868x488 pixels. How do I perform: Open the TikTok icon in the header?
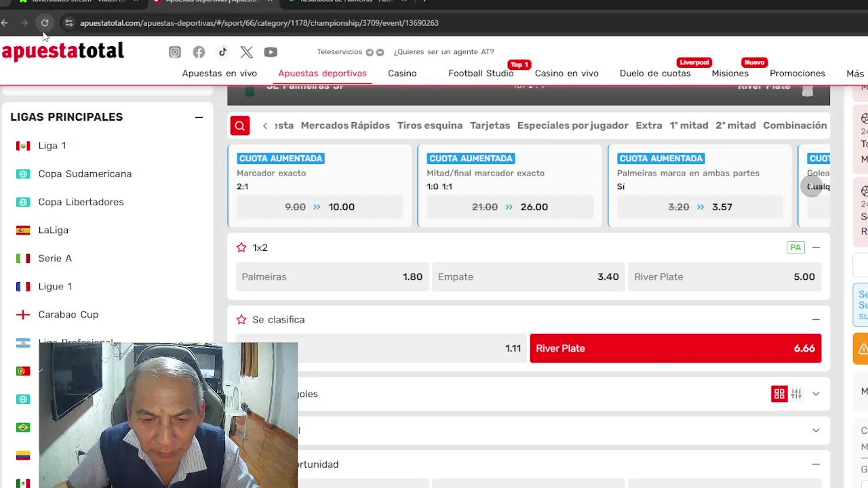(222, 52)
